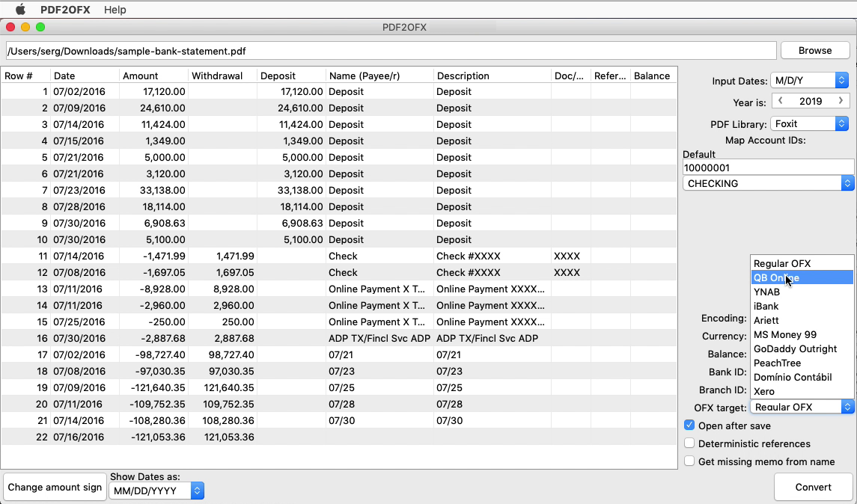Image resolution: width=857 pixels, height=504 pixels.
Task: Select Ariett target option
Action: tap(802, 320)
